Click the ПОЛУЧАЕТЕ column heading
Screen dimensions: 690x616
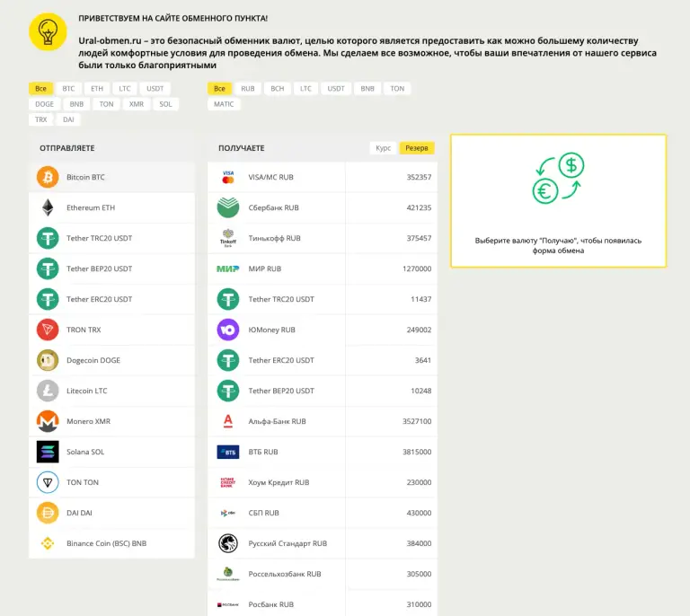pyautogui.click(x=241, y=148)
